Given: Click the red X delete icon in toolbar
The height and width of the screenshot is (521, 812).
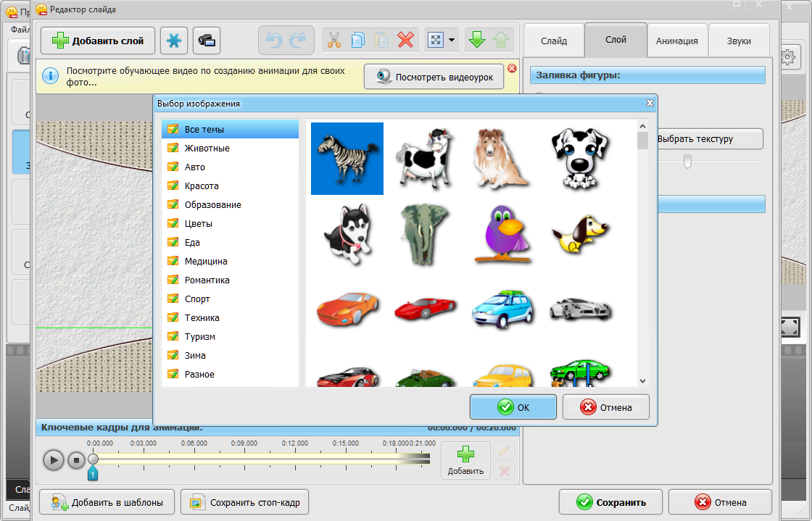Looking at the screenshot, I should pos(405,41).
